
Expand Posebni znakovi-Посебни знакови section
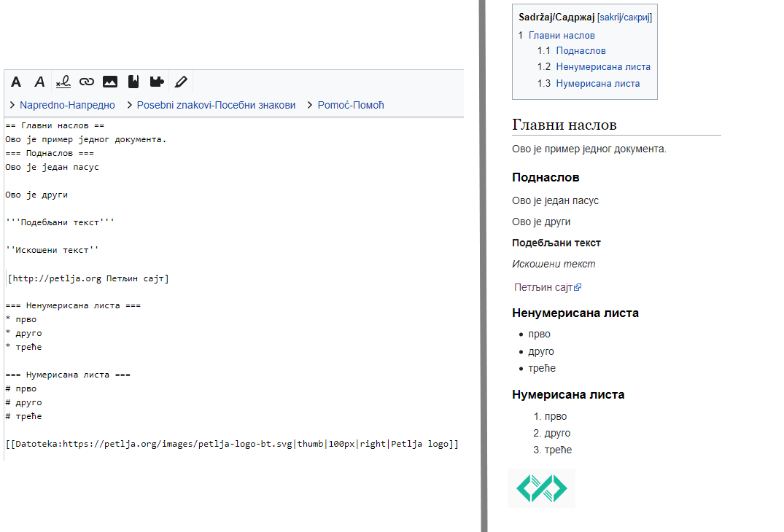pyautogui.click(x=215, y=105)
